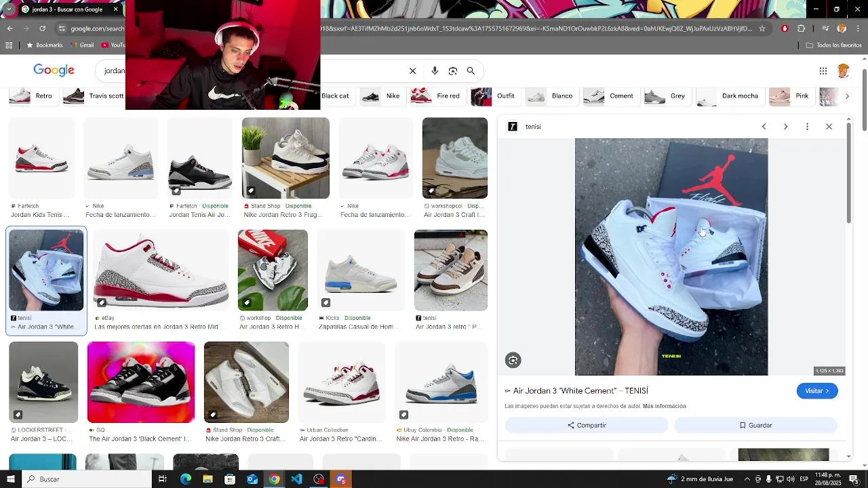The height and width of the screenshot is (488, 868).
Task: Open the Urban Collection Jordan 3 Retro Cardinal thumbnail
Action: pos(342,382)
